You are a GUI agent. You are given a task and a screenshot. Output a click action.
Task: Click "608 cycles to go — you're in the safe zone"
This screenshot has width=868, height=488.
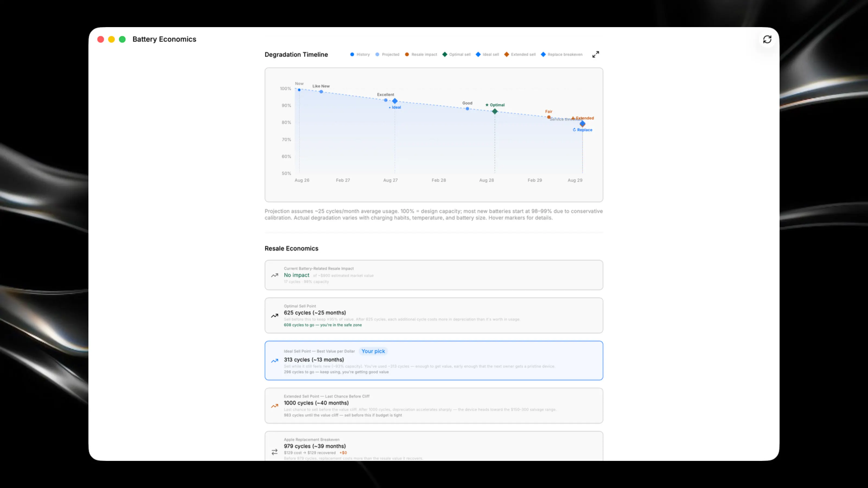(x=323, y=325)
